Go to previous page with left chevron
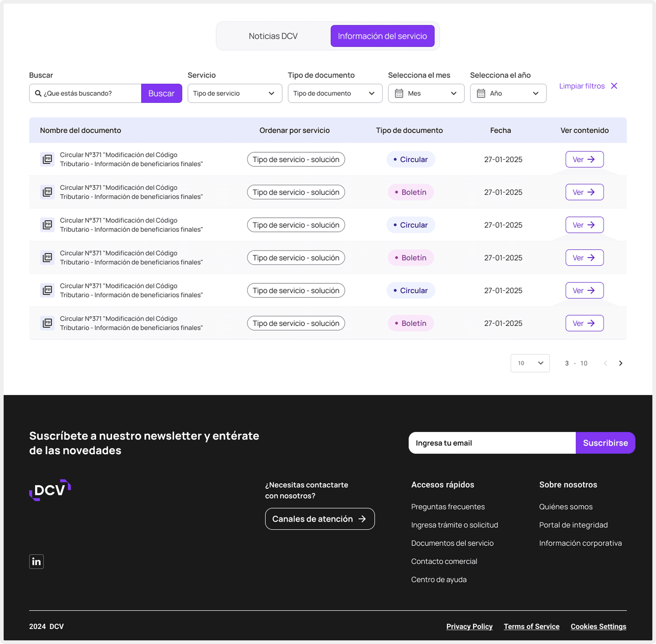This screenshot has height=644, width=656. point(605,363)
